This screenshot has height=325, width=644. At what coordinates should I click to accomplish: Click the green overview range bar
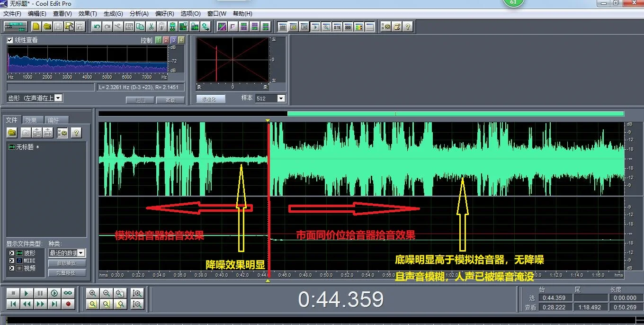456,114
